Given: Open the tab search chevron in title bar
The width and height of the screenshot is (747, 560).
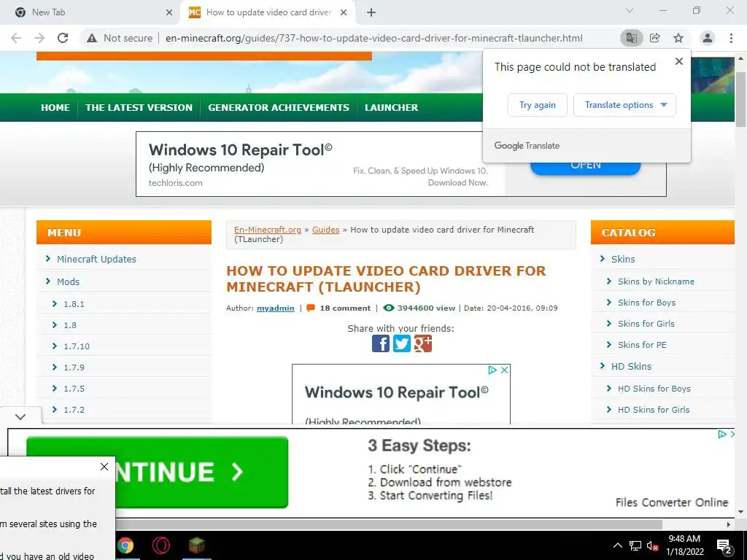Looking at the screenshot, I should click(x=630, y=10).
